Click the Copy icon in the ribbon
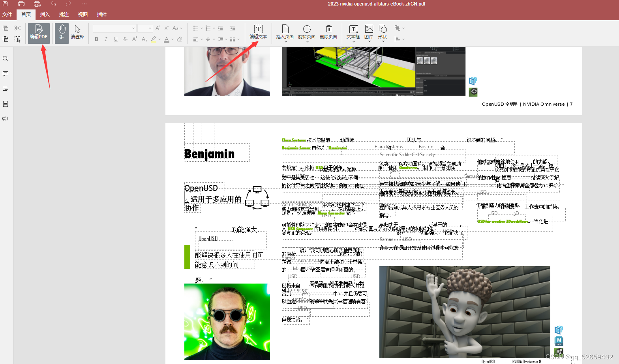Screen dimensions: 619x364 pyautogui.click(x=6, y=28)
